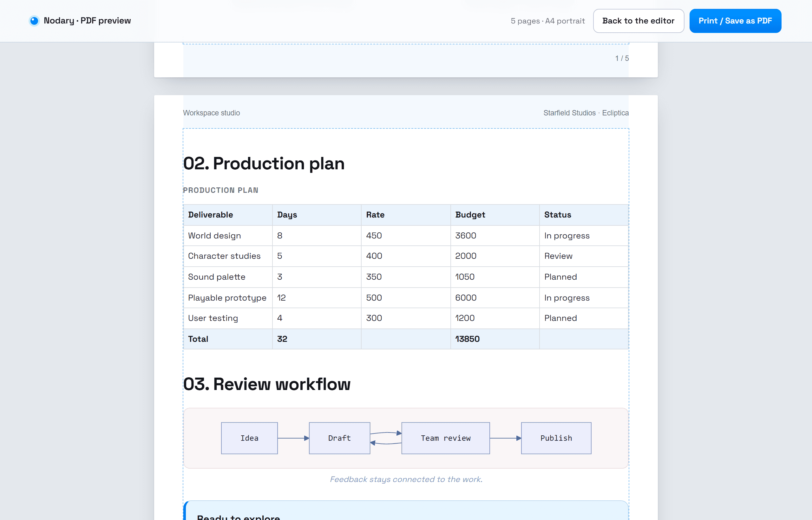The height and width of the screenshot is (520, 812).
Task: Click the budget value 1050
Action: [495, 277]
